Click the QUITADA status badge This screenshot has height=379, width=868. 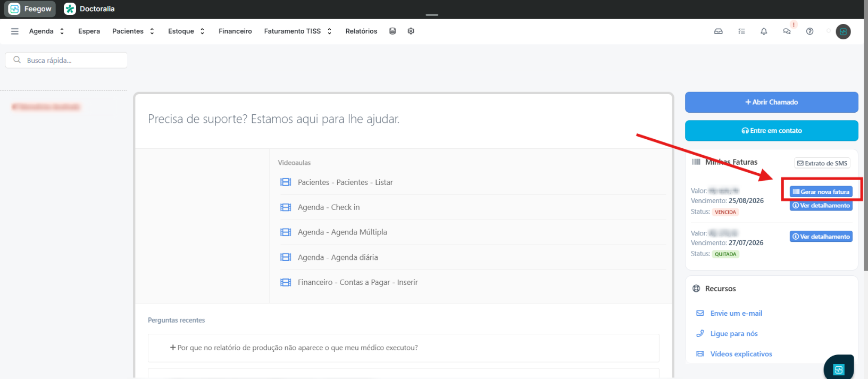click(725, 254)
